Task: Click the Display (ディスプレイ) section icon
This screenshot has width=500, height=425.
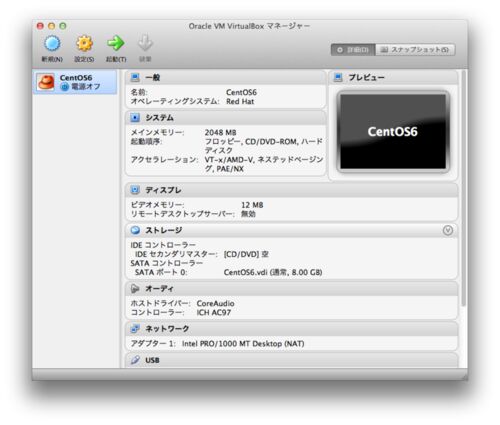Action: click(135, 190)
